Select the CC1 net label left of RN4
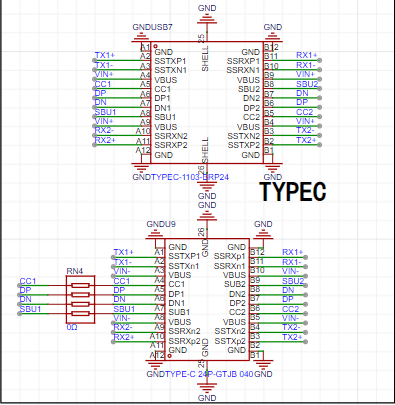This screenshot has width=395, height=405. click(28, 281)
